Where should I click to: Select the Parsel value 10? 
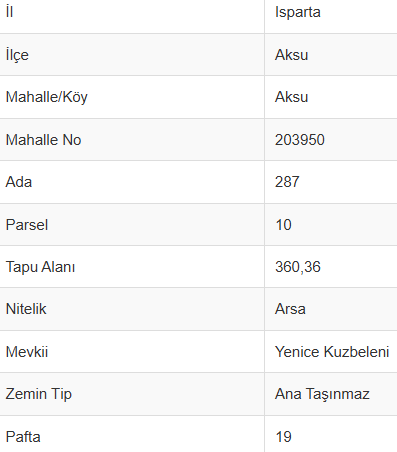point(283,225)
